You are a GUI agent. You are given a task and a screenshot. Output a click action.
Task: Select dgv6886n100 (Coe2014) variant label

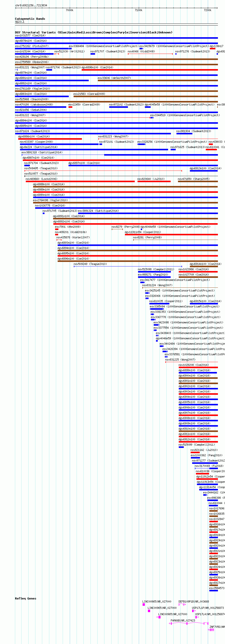pos(34,136)
